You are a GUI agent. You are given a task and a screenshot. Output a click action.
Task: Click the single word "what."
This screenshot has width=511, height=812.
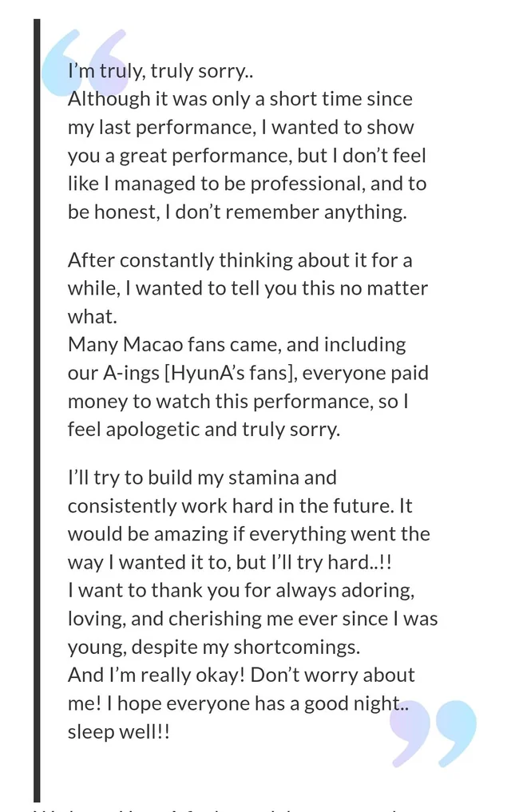coord(92,316)
